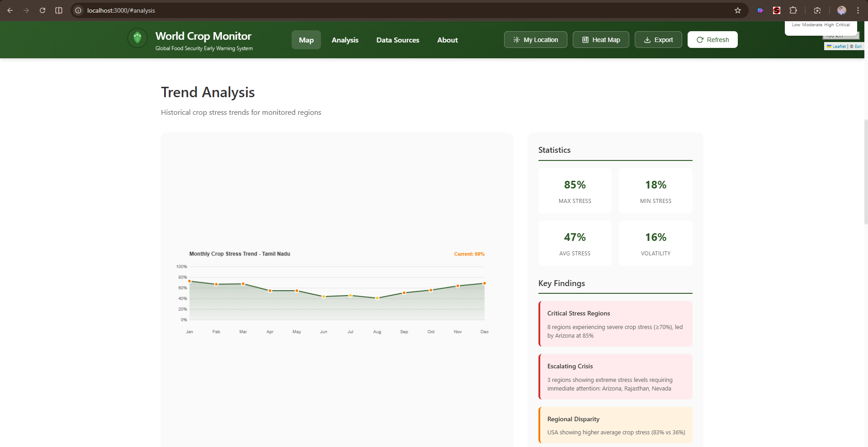Click the My Location button
This screenshot has height=447, width=868.
click(x=536, y=40)
